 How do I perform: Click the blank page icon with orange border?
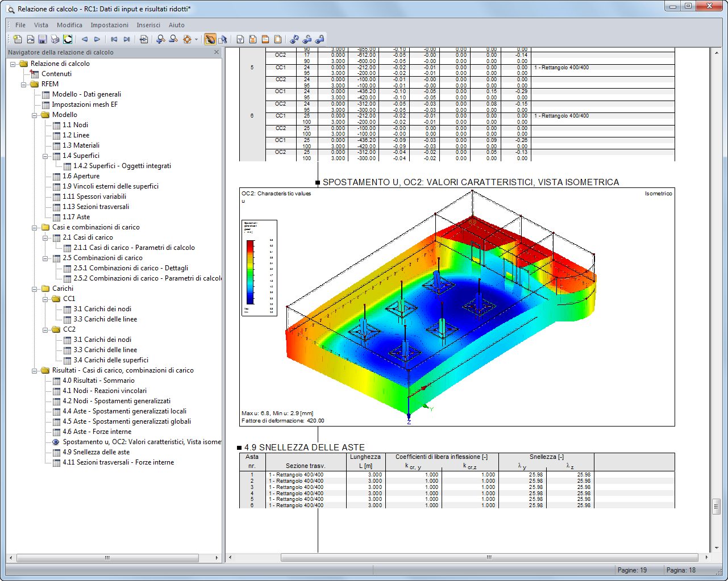(278, 39)
